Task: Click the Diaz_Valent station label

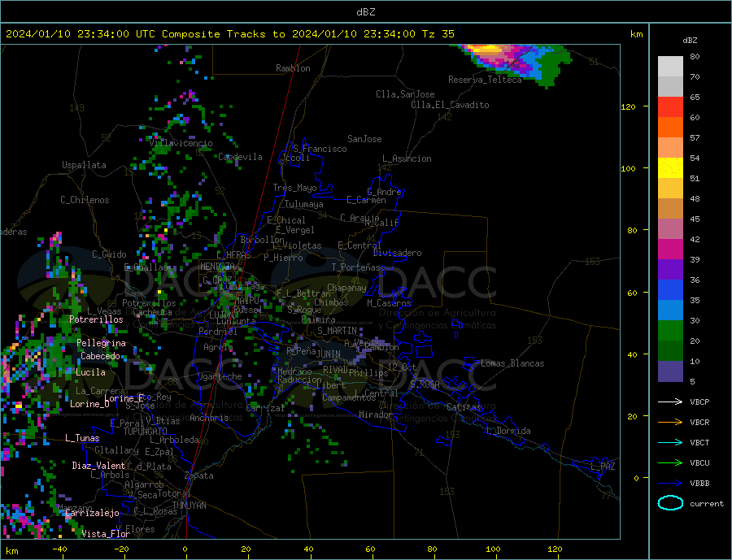Action: pyautogui.click(x=98, y=466)
